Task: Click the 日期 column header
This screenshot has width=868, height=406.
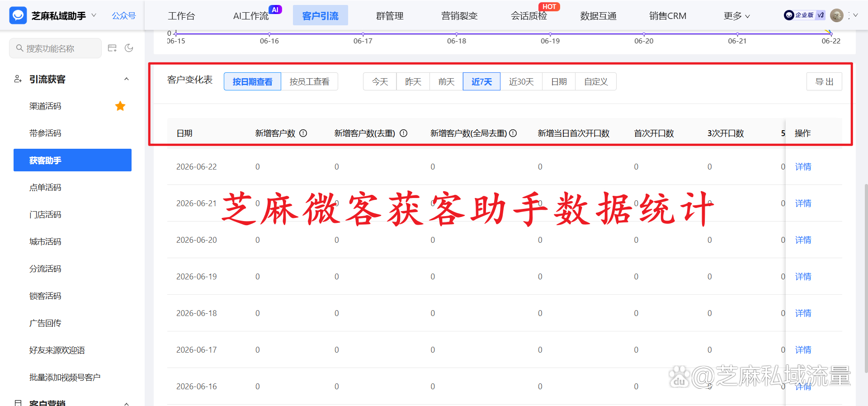Action: [x=184, y=133]
